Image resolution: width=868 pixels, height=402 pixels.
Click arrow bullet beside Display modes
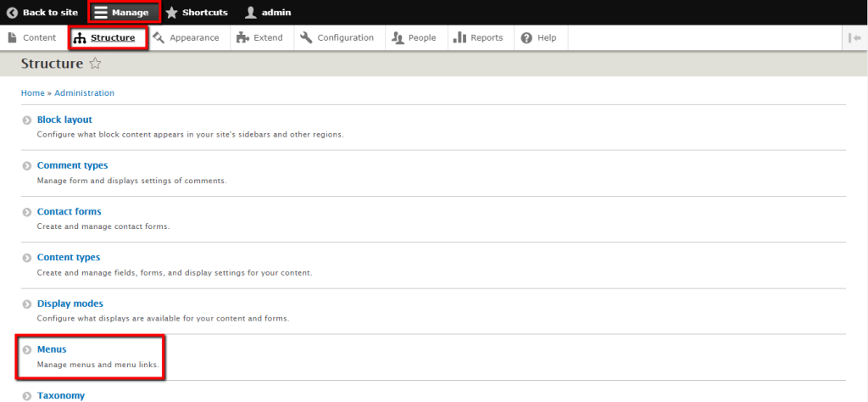tap(26, 304)
